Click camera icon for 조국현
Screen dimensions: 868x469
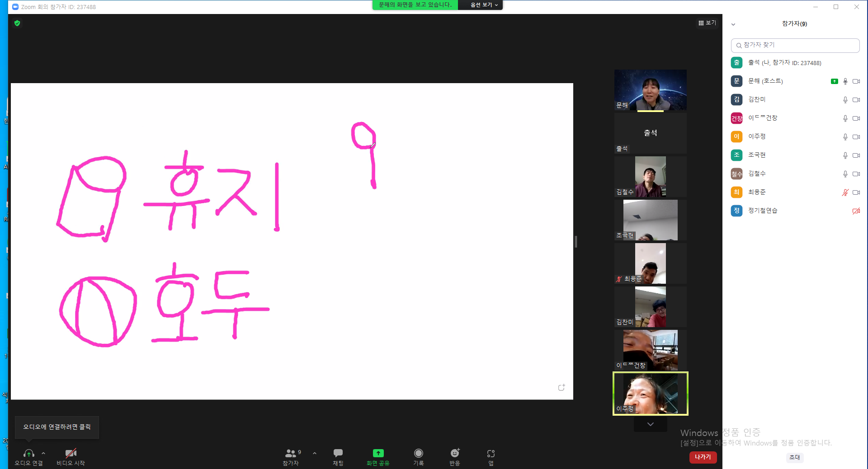856,155
